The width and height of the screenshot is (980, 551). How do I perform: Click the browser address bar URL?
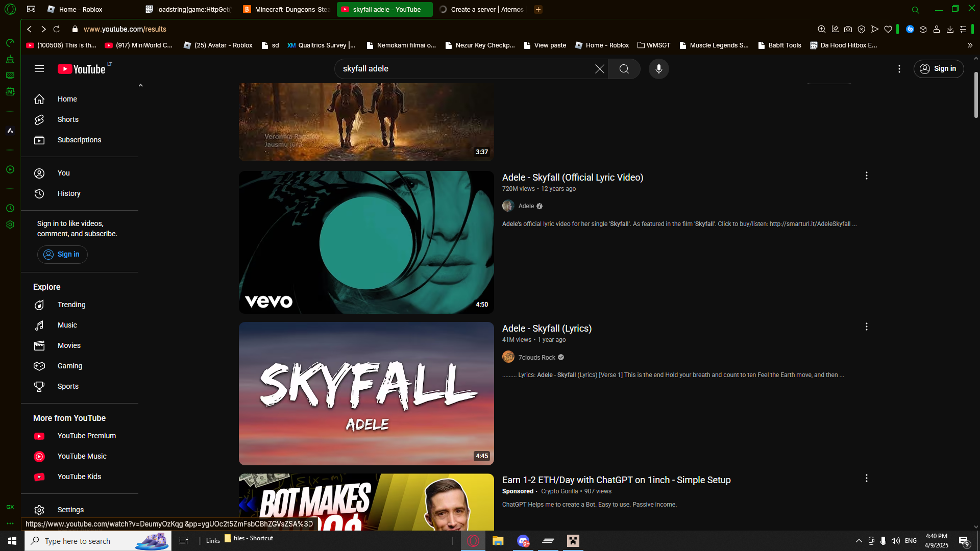click(125, 29)
